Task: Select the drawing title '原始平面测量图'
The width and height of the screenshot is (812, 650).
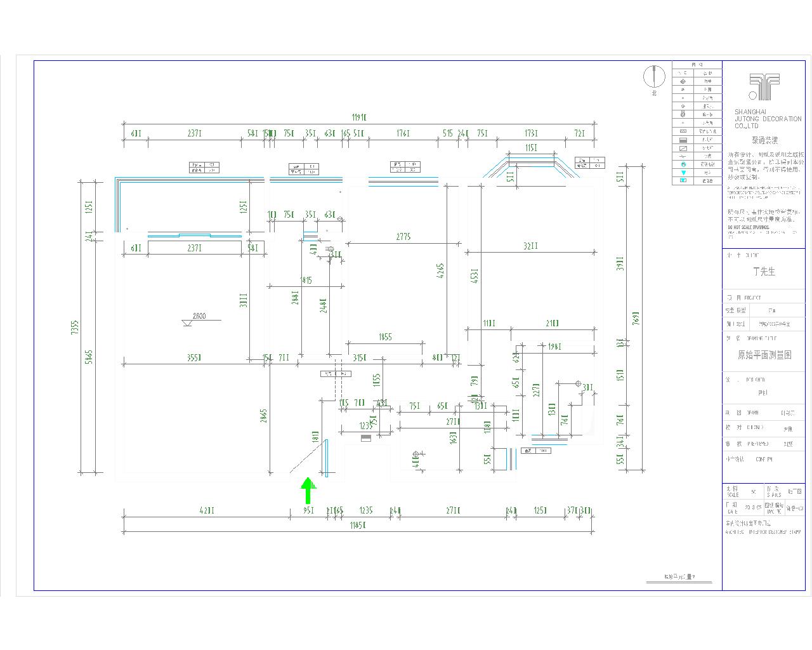Action: click(764, 355)
